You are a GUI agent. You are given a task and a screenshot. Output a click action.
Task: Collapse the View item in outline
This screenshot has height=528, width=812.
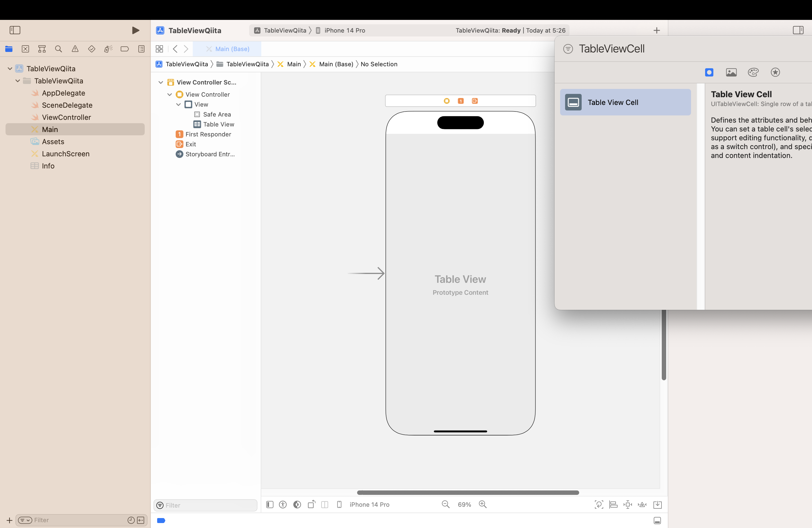pos(178,104)
